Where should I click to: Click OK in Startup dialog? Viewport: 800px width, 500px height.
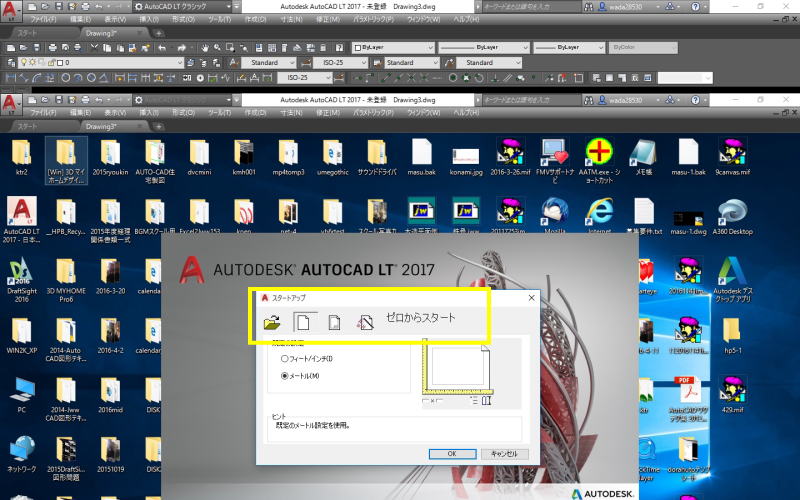[x=452, y=454]
